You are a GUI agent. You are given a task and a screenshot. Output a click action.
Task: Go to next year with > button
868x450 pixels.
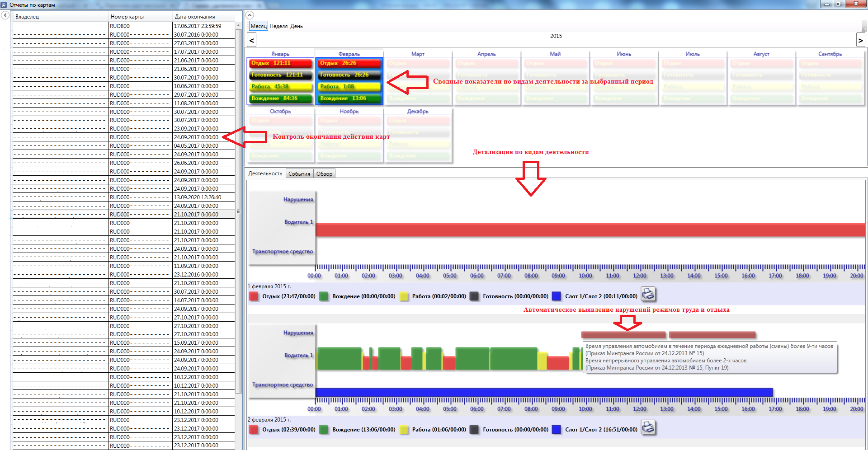[860, 40]
